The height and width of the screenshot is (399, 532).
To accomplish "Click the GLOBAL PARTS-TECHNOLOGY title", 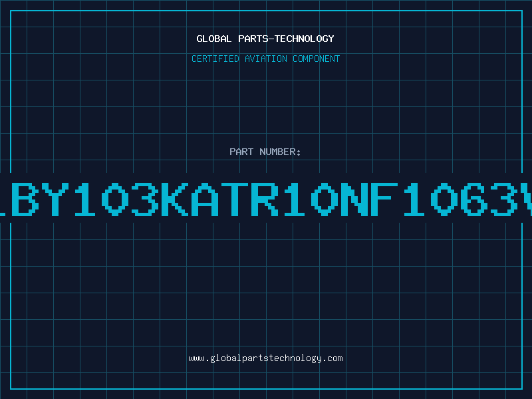I will (265, 39).
